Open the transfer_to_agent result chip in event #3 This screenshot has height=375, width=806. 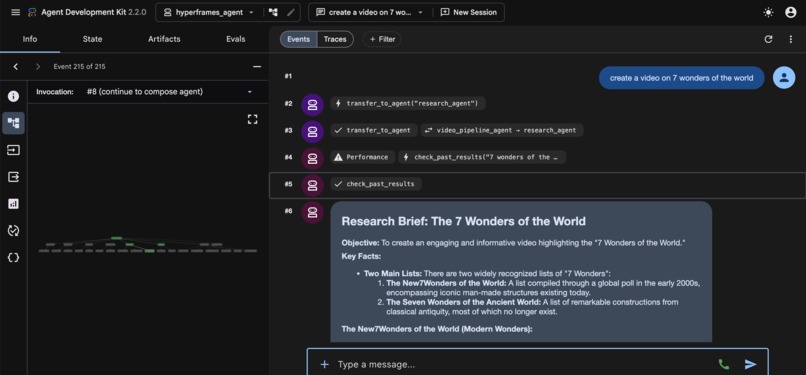click(373, 130)
